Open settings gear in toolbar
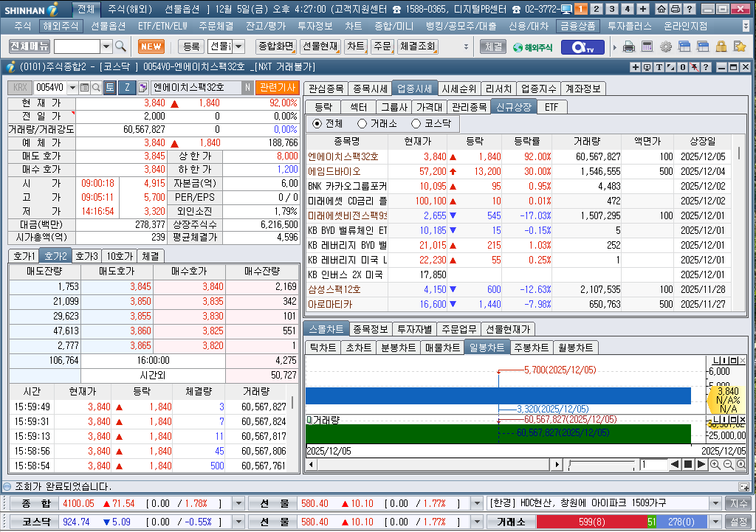 (666, 46)
